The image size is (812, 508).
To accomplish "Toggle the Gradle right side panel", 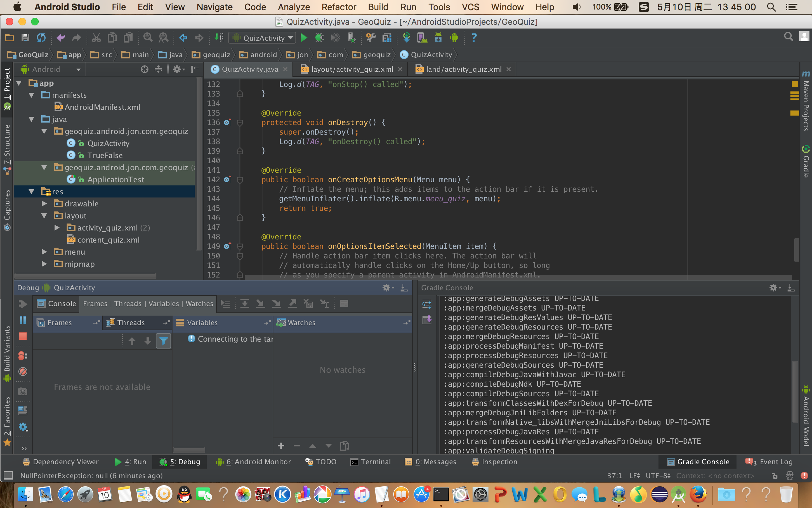I will (x=806, y=161).
